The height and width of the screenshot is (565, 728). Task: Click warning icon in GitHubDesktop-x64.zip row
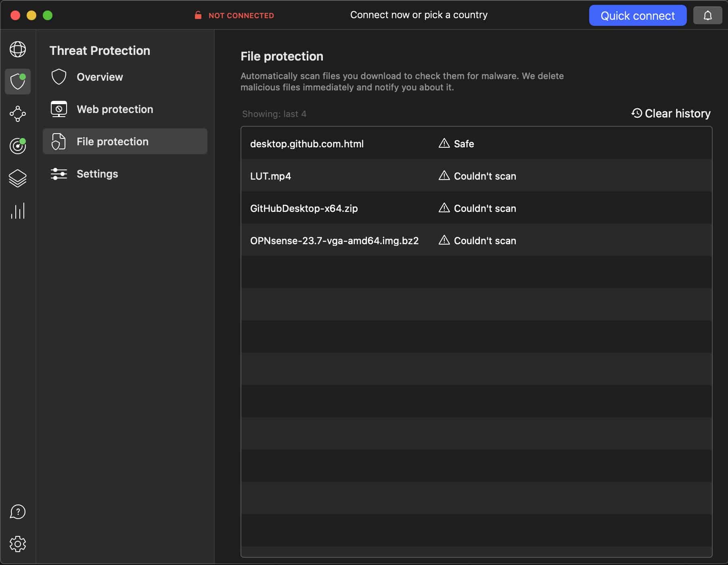pyautogui.click(x=444, y=208)
